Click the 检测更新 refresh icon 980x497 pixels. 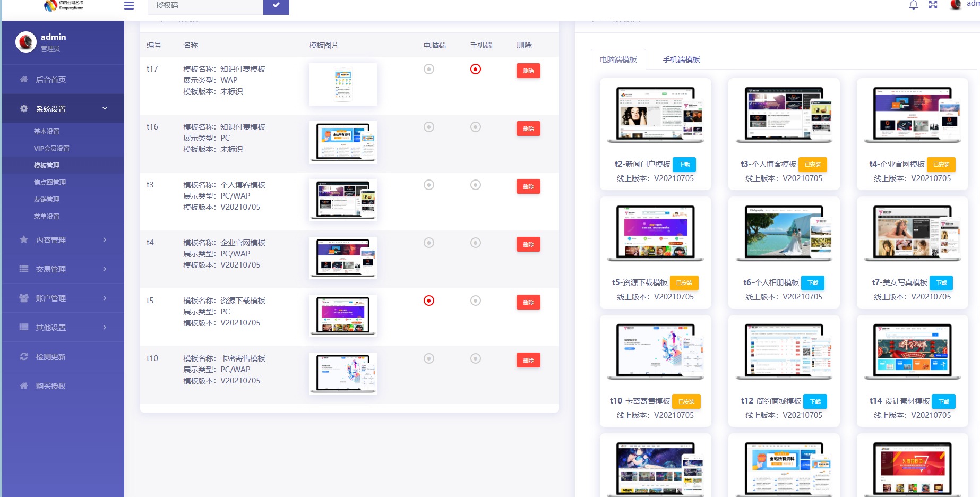click(x=23, y=356)
